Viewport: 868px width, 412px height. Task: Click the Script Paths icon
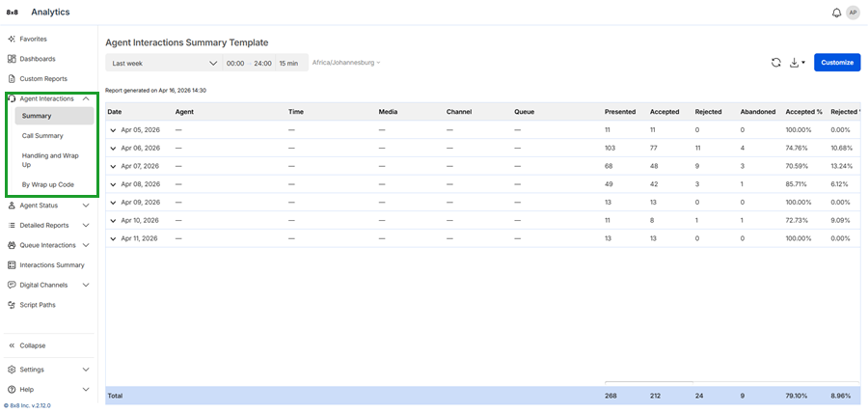coord(12,305)
